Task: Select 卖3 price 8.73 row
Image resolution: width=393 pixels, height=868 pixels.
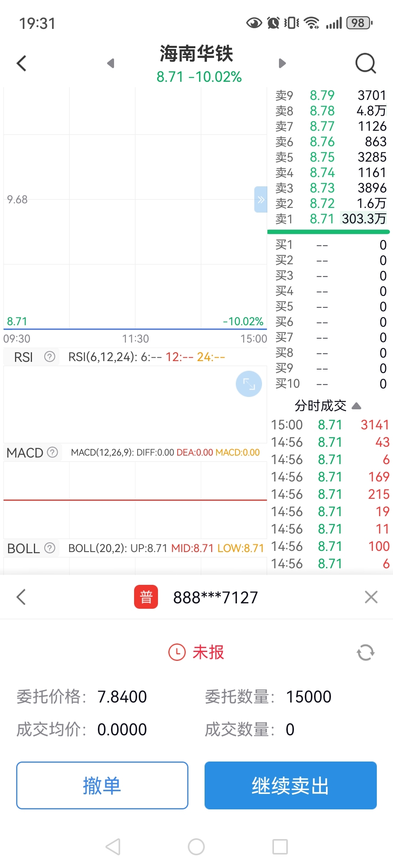Action: 330,188
